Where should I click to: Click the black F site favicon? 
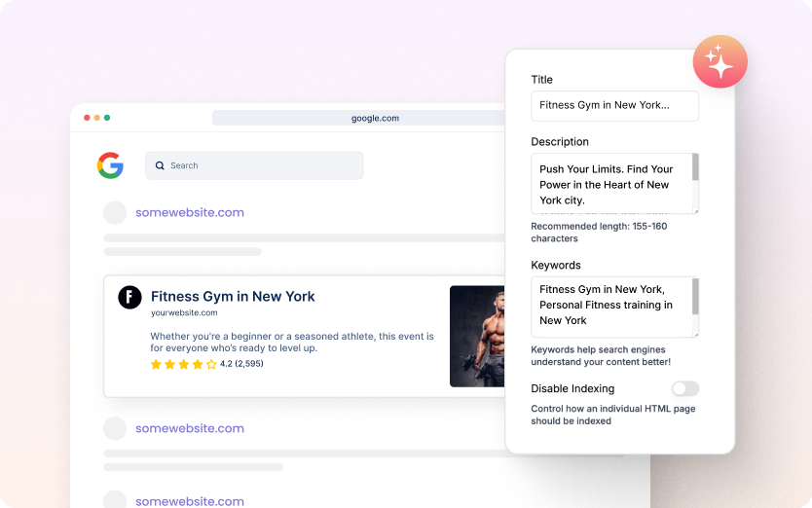pos(129,297)
